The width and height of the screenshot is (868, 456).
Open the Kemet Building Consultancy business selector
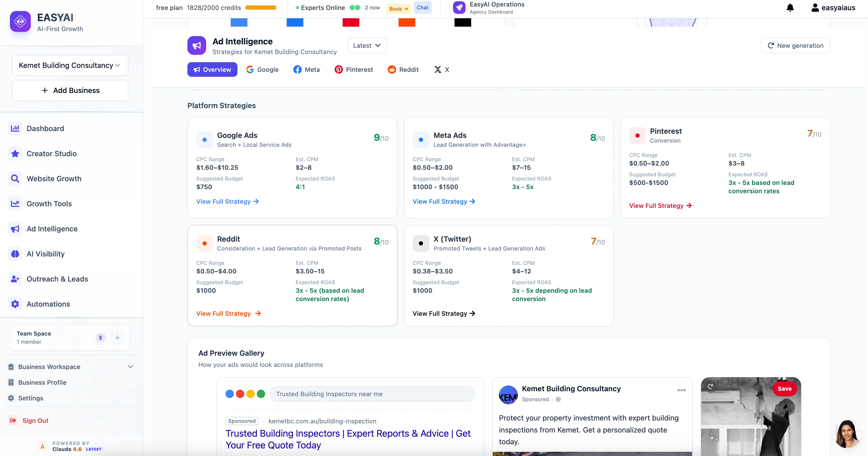click(x=70, y=65)
